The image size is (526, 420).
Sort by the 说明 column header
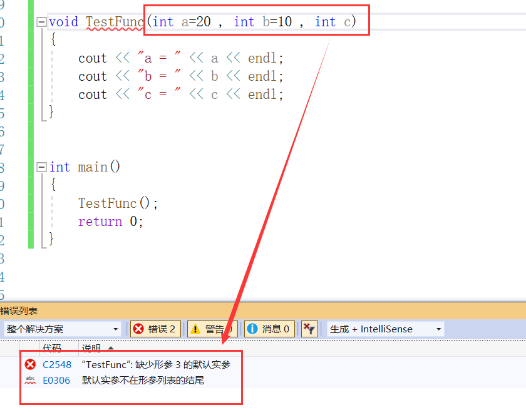91,349
